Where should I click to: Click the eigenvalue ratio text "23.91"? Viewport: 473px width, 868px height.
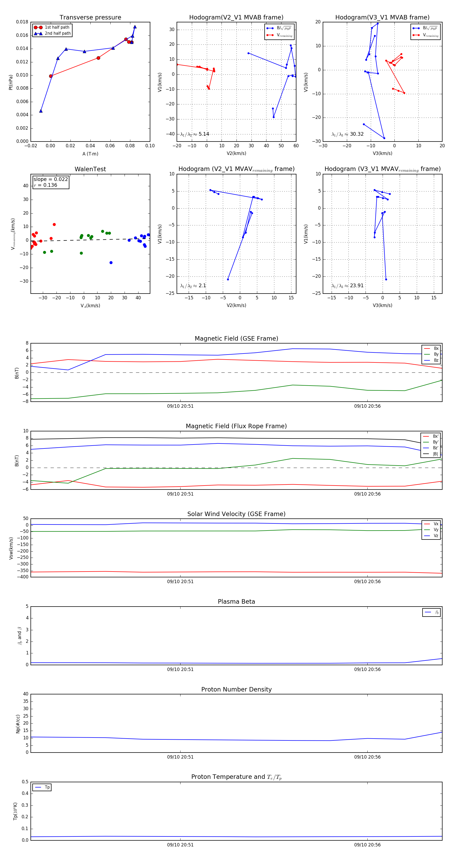coord(357,286)
